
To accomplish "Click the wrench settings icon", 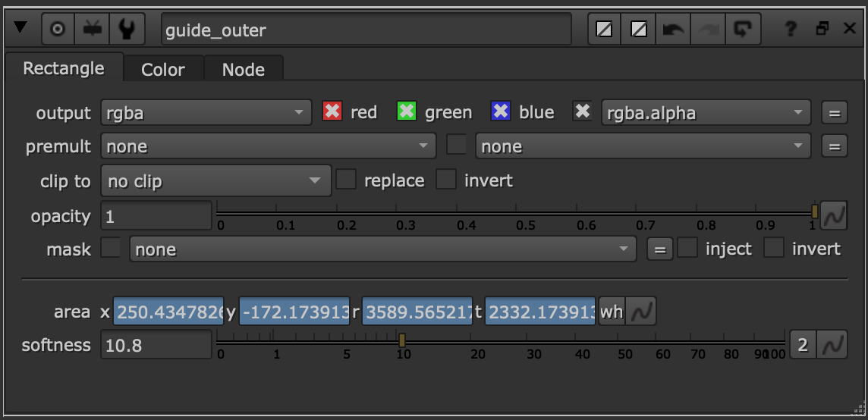I will click(127, 29).
